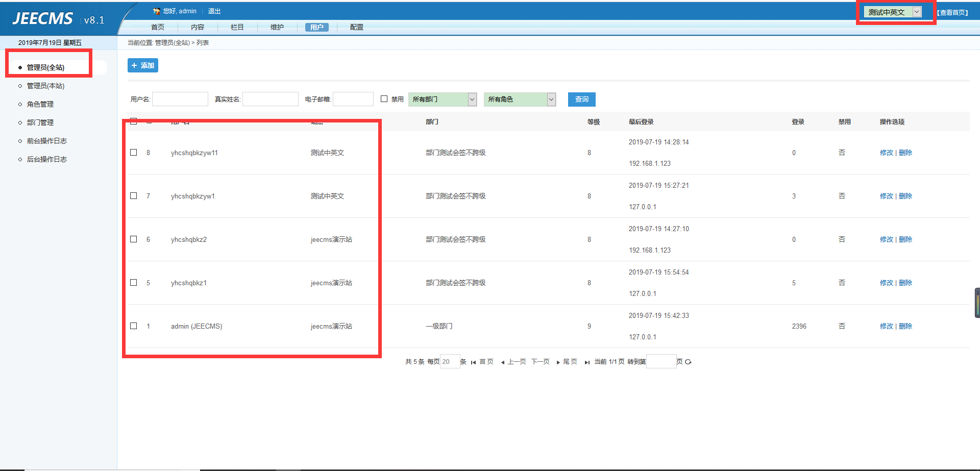
Task: Click the login count 2396
Action: click(799, 326)
